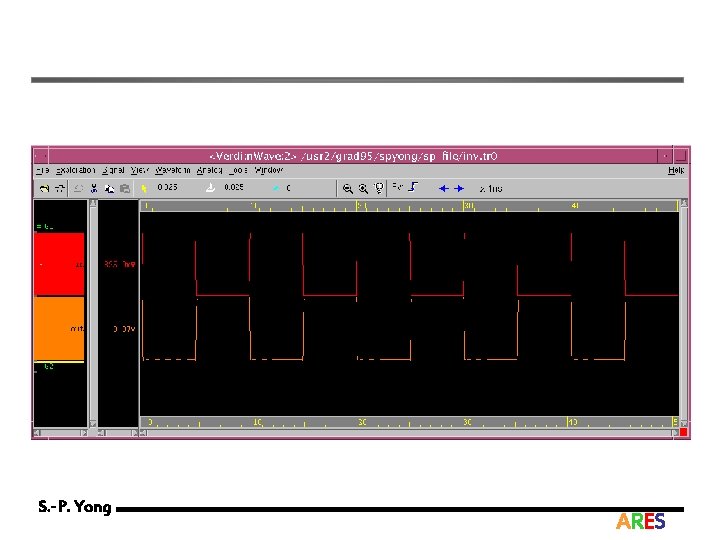The image size is (720, 540).
Task: Click the bottom time ruler at 10
Action: (x=258, y=422)
